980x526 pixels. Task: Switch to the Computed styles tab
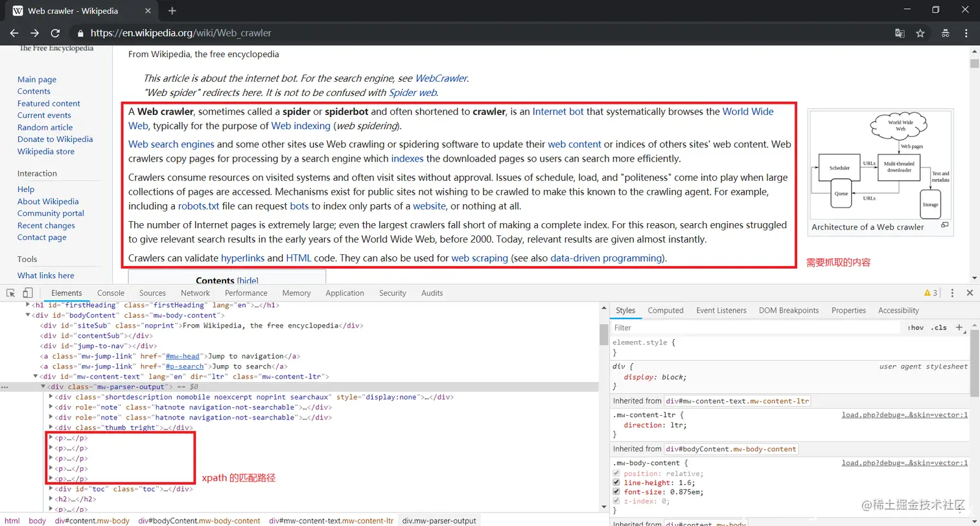(666, 311)
